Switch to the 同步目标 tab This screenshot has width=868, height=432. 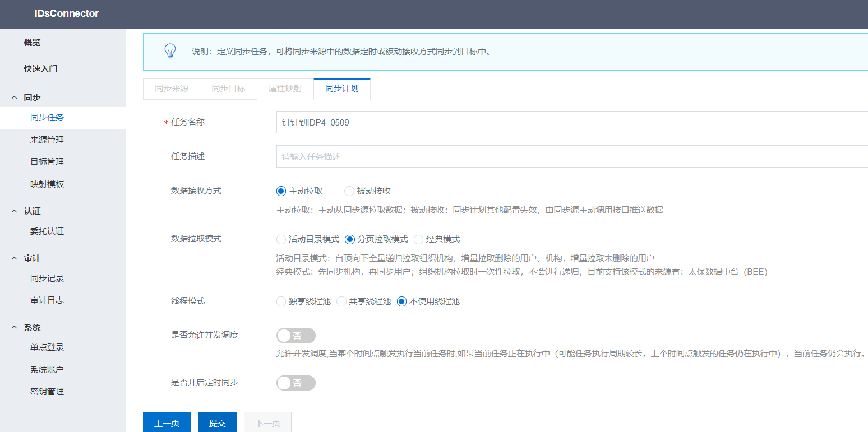[x=228, y=89]
